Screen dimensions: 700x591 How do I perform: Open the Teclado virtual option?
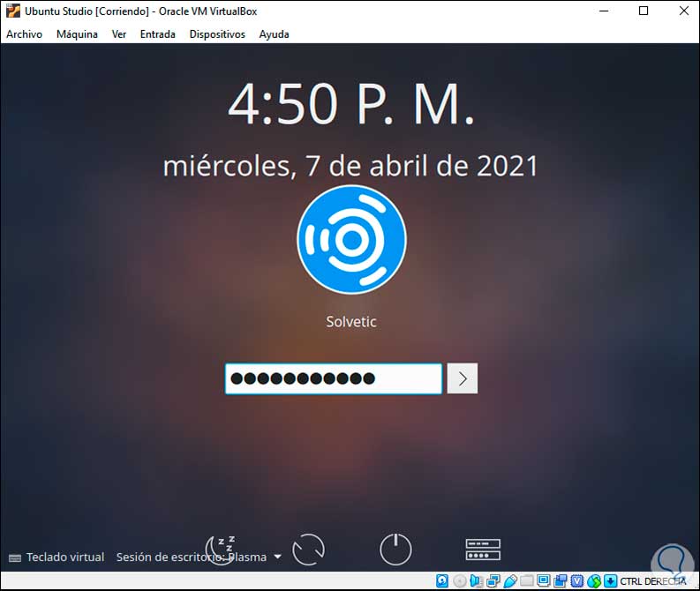pos(56,557)
